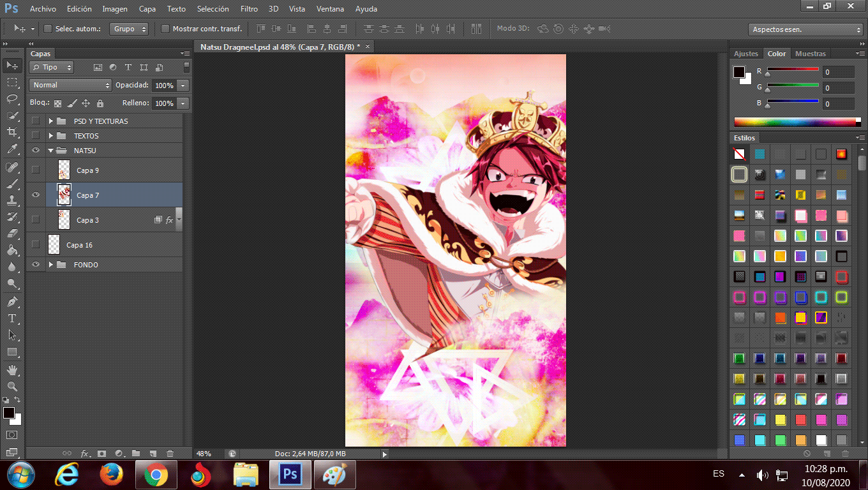Select the Gradient tool
868x490 pixels.
click(x=11, y=250)
